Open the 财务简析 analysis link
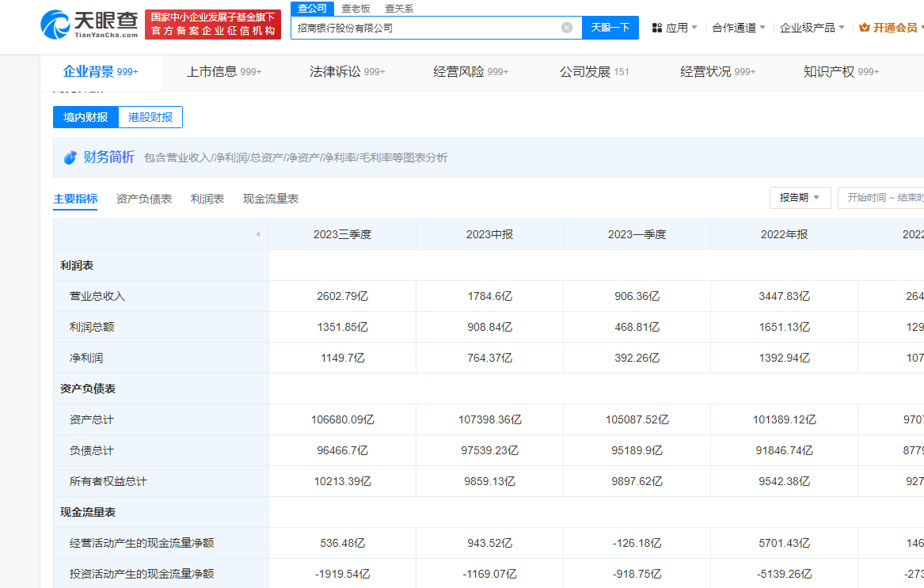924x588 pixels. [x=109, y=157]
